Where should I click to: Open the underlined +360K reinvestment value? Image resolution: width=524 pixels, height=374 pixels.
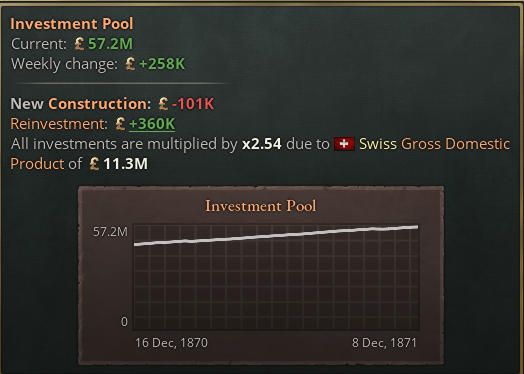152,124
